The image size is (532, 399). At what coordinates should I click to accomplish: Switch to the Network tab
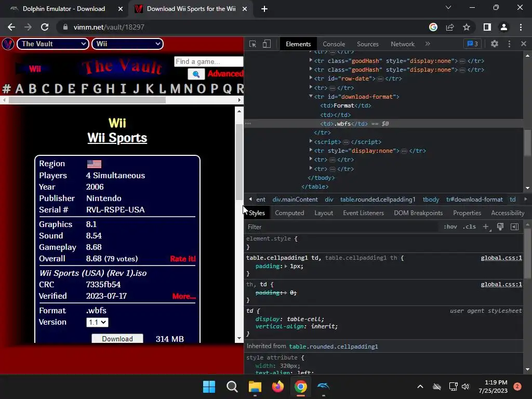[403, 44]
